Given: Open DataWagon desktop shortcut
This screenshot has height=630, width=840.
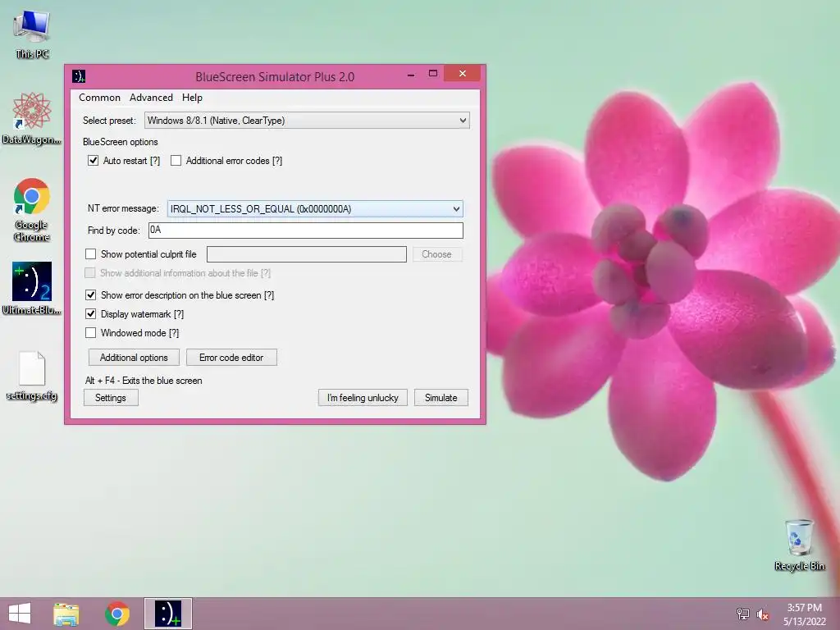Looking at the screenshot, I should pyautogui.click(x=32, y=118).
